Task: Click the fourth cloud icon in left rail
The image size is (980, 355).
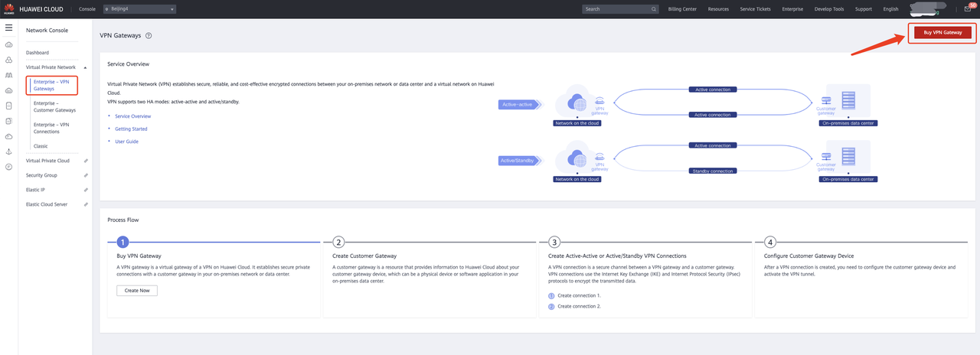Action: [8, 90]
